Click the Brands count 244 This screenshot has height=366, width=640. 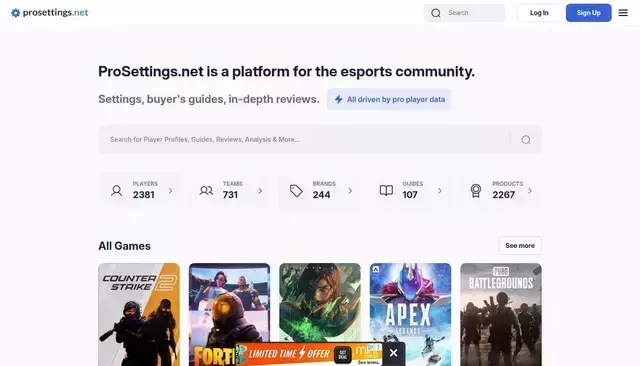(322, 195)
